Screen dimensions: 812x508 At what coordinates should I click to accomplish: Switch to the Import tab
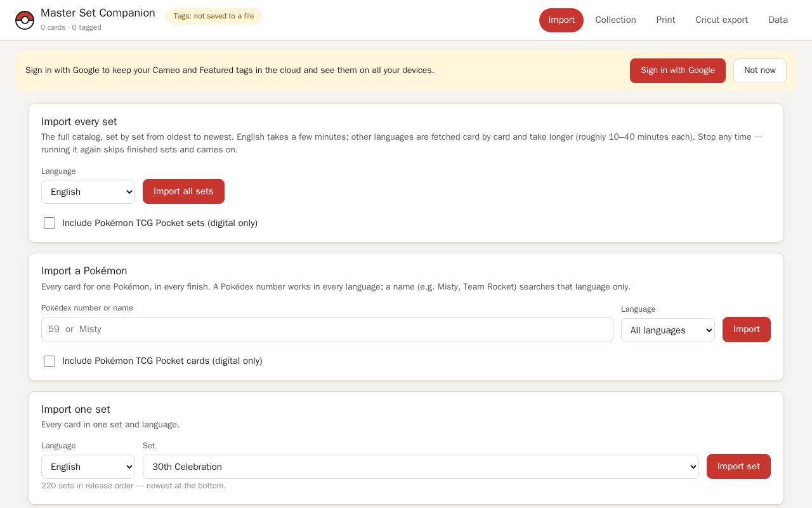click(x=561, y=20)
